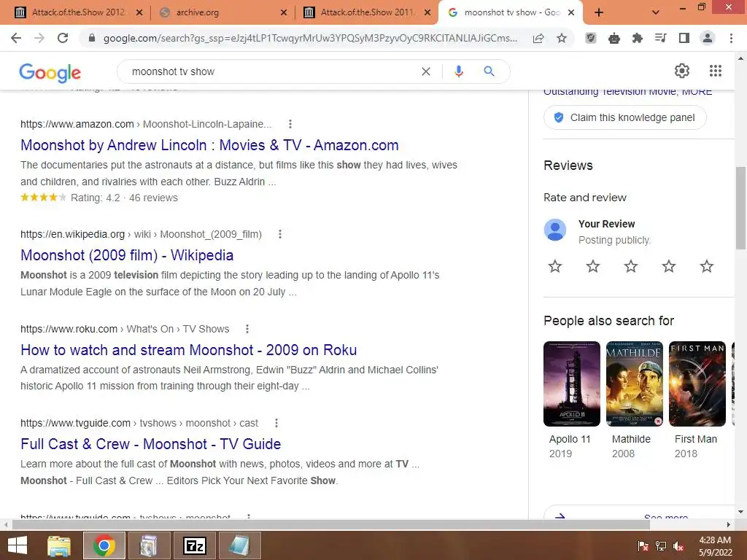Rate four stars in Your Review
Screen dimensions: 747x560
[x=669, y=266]
